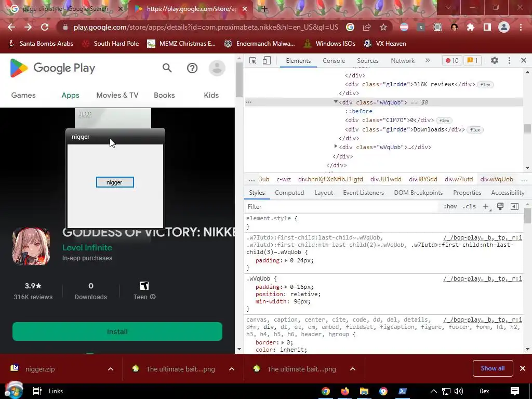Switch to DevTools Console tab
532x399 pixels.
pyautogui.click(x=334, y=61)
